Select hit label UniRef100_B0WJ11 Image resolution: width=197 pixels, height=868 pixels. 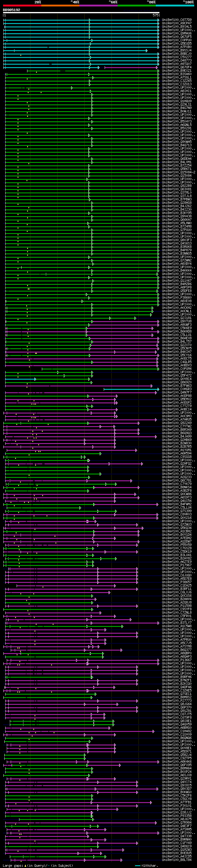point(177,111)
